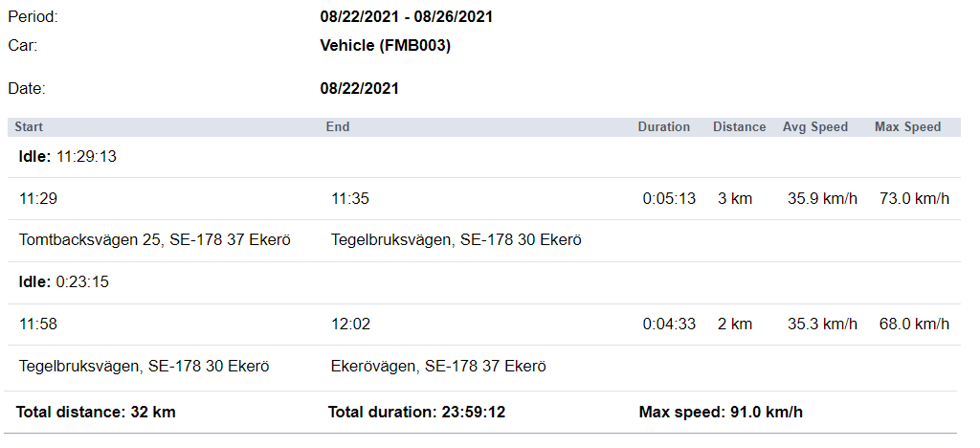
Task: Select the 35.3 km/h average speed value
Action: [822, 325]
